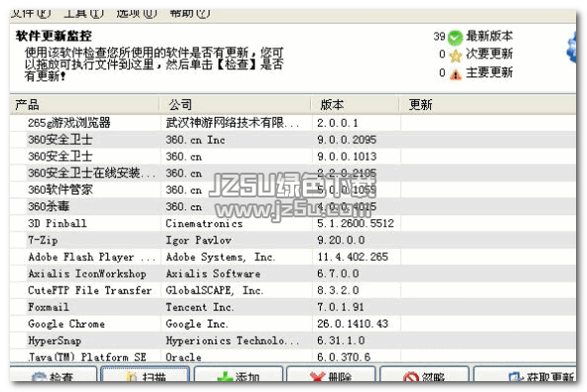Click company cell Tencent Inc.
The height and width of the screenshot is (392, 587).
coord(200,307)
